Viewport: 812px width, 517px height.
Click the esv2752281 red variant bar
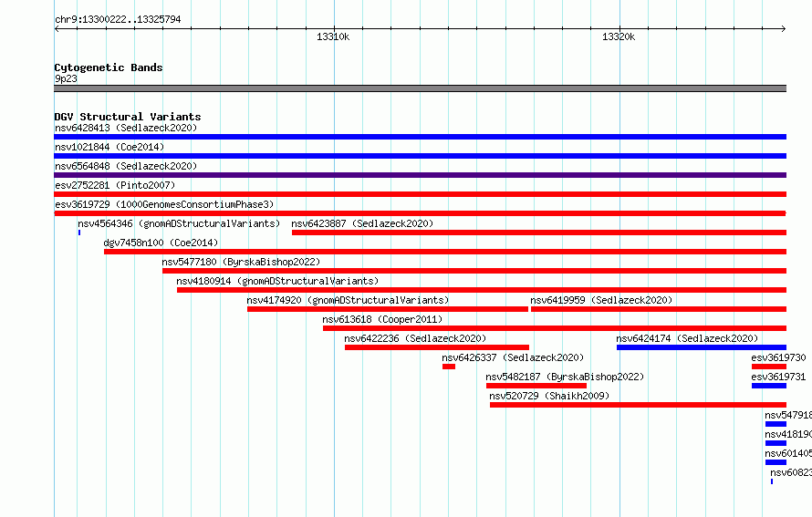(x=420, y=194)
